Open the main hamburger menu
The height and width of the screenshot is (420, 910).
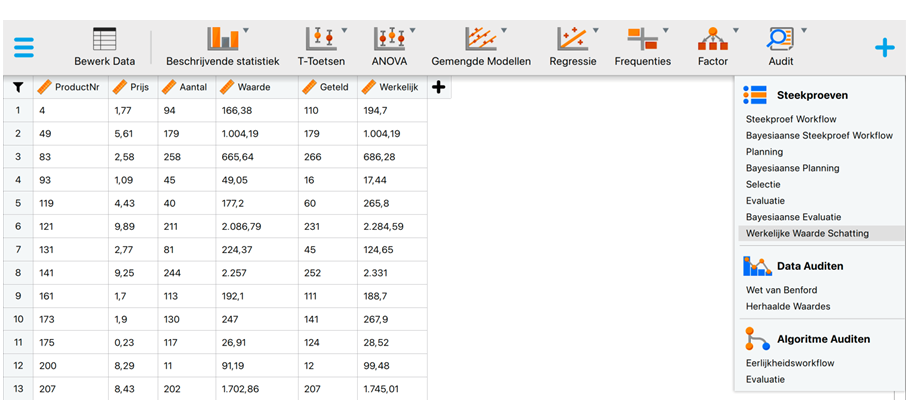[x=23, y=47]
